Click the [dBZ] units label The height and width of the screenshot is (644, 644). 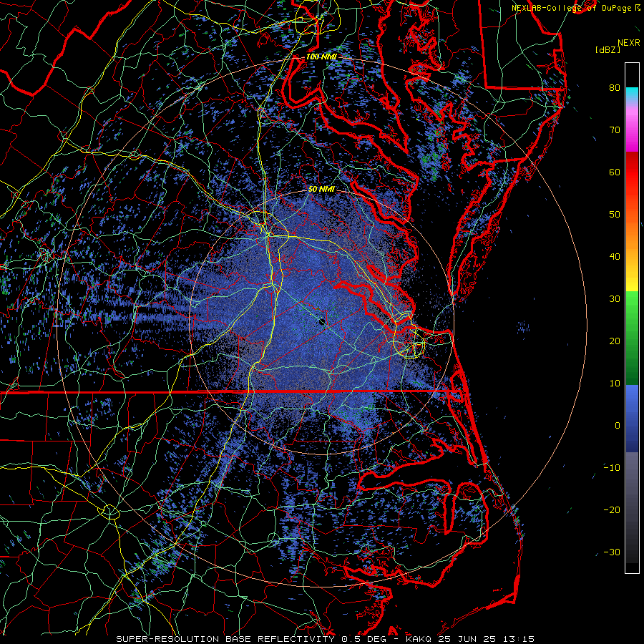(x=608, y=50)
